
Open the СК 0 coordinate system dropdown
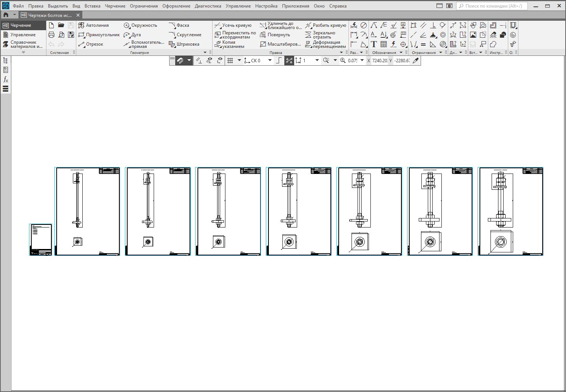[x=270, y=60]
